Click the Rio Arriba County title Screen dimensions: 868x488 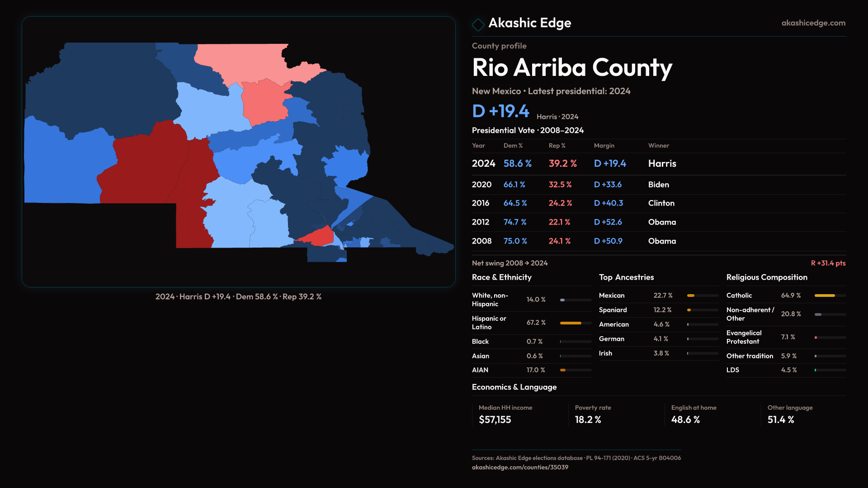pos(572,68)
